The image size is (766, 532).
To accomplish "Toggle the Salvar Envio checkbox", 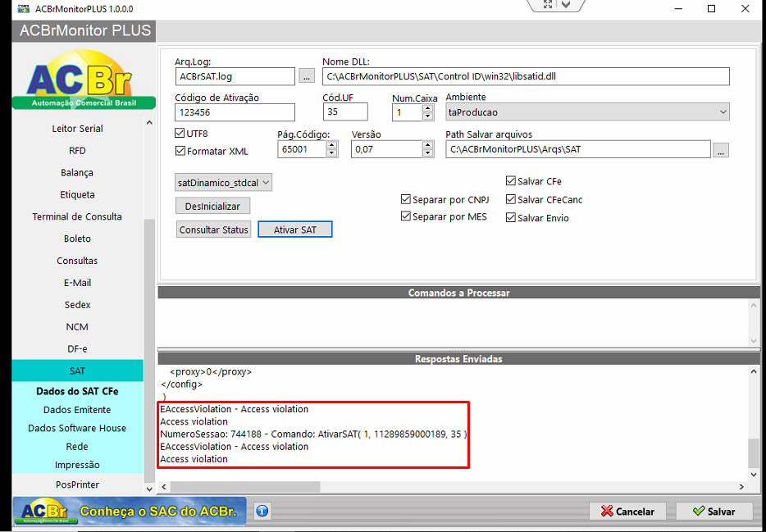I will [511, 218].
